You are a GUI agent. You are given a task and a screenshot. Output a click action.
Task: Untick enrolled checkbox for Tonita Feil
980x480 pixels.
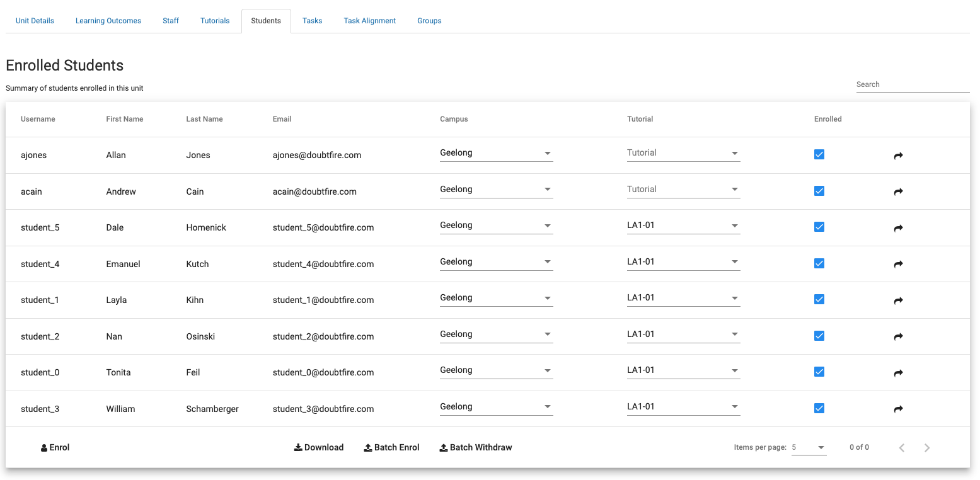pyautogui.click(x=819, y=372)
